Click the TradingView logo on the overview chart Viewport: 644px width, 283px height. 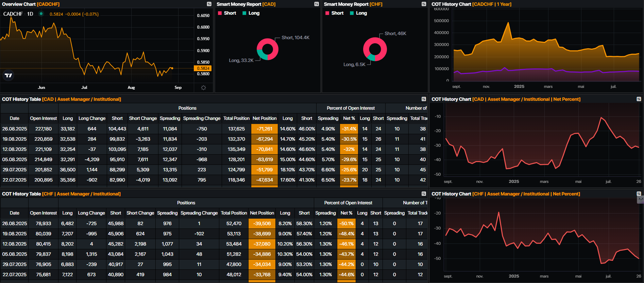[x=9, y=75]
